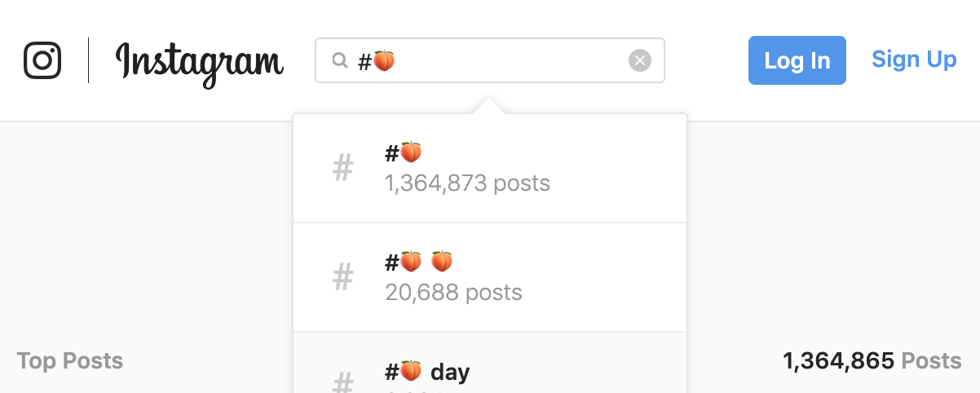Clear the search with the x icon

640,60
